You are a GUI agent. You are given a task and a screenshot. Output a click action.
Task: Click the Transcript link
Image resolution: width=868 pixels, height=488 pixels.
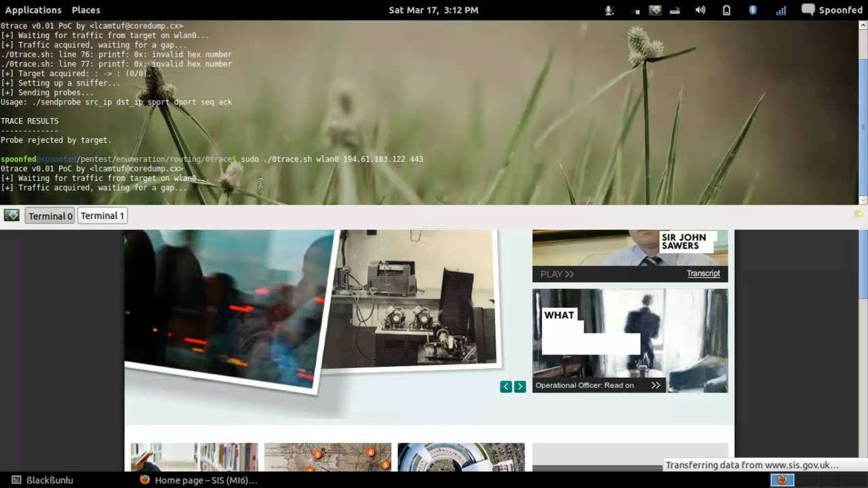[703, 274]
